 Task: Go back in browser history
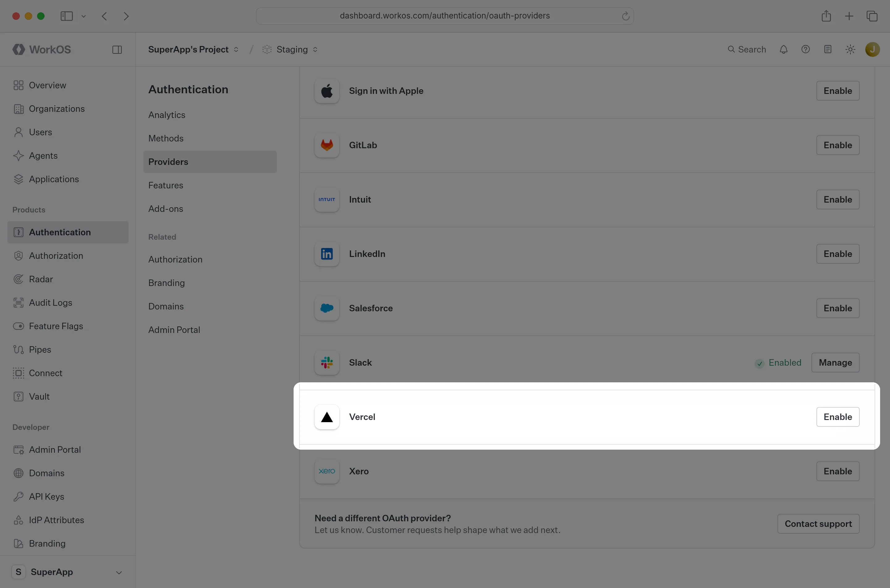click(x=104, y=16)
